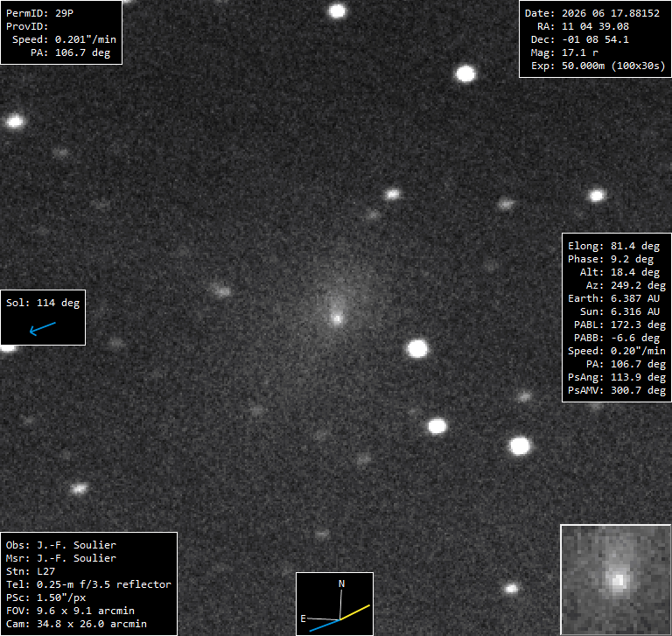Image resolution: width=672 pixels, height=636 pixels.
Task: Click the ProvID: label
Action: pos(27,26)
